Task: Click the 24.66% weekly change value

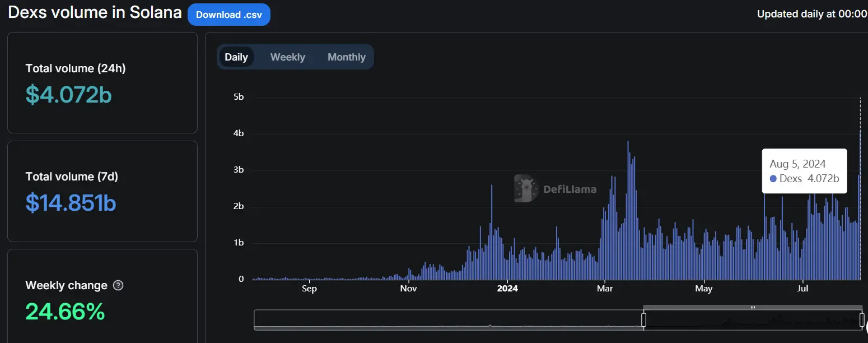Action: click(65, 312)
